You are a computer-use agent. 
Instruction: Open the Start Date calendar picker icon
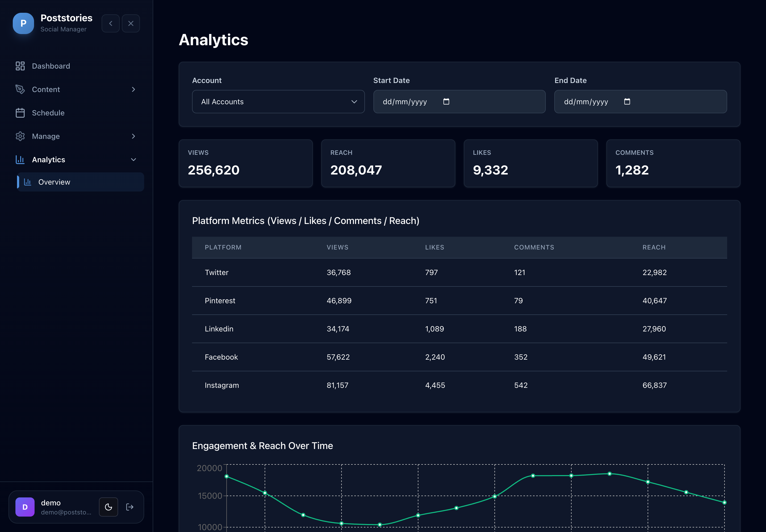pos(446,101)
